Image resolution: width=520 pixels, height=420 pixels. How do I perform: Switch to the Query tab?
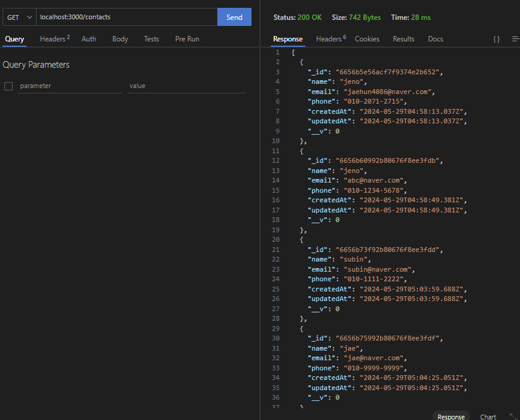15,39
